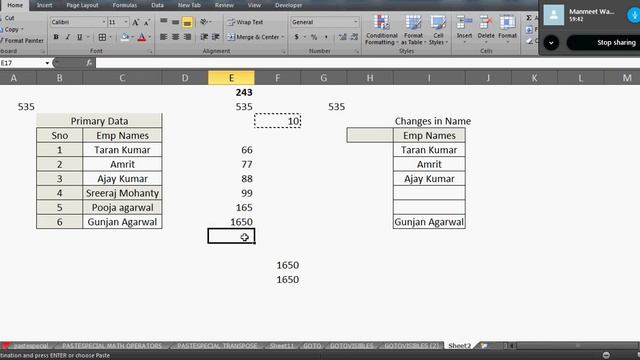Apply the red font color
Image resolution: width=640 pixels, height=360 pixels.
(x=142, y=37)
